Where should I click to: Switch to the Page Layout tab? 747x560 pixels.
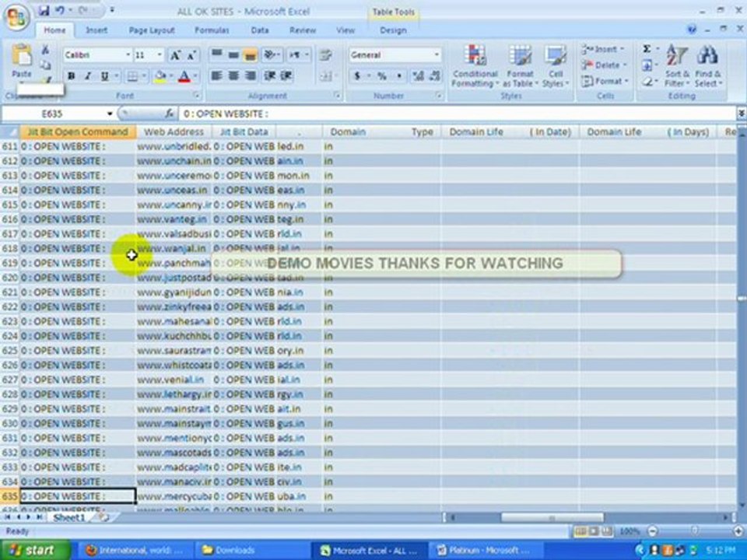pos(152,30)
